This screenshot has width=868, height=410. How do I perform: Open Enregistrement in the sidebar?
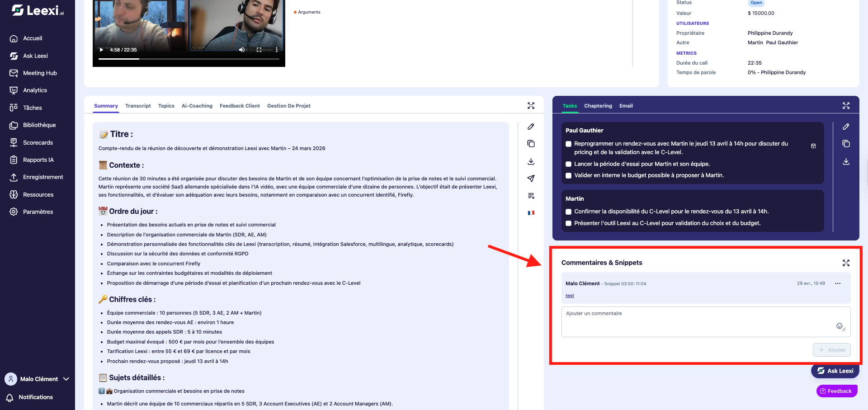(43, 177)
